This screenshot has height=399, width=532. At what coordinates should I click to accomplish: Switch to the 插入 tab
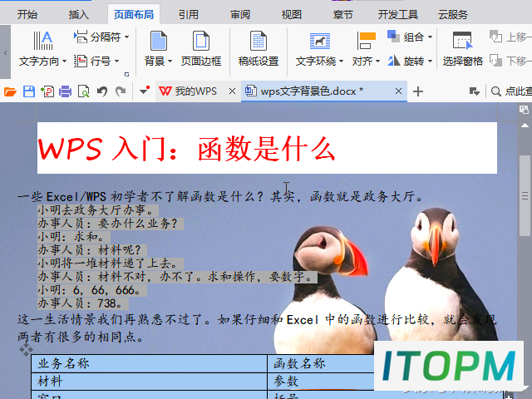[79, 15]
